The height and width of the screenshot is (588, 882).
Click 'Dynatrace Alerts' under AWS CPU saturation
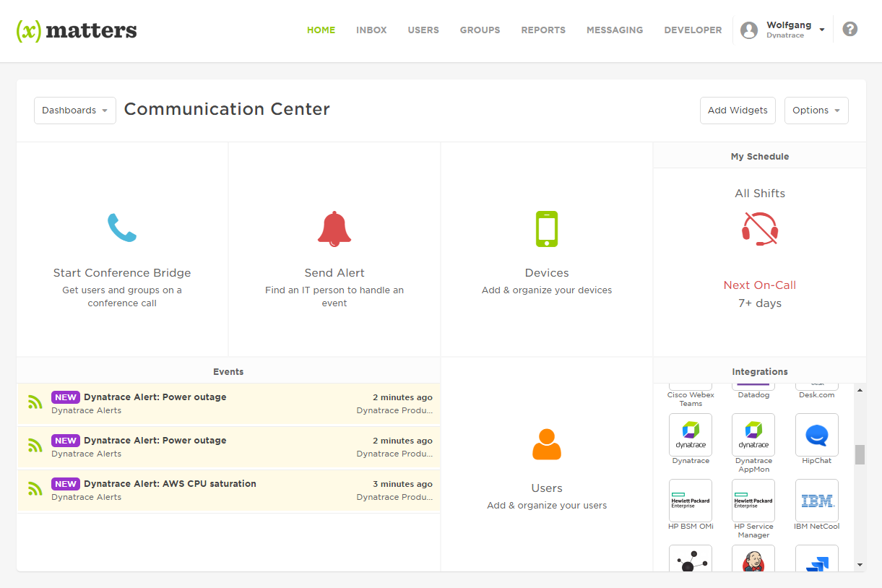point(87,497)
